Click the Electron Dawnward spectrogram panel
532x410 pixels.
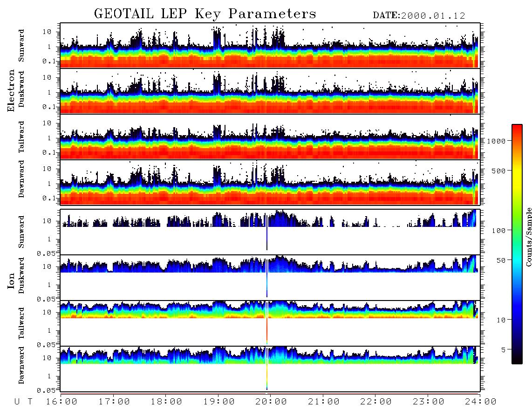click(270, 183)
